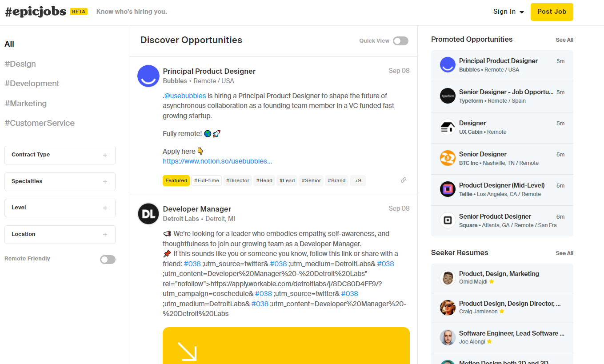604x364 pixels.
Task: Select the #Design category
Action: (x=20, y=64)
